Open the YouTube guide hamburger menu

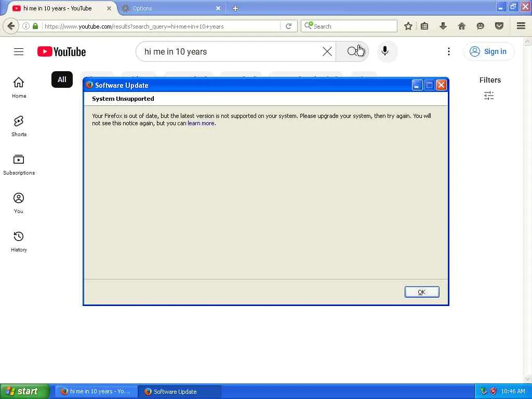[x=19, y=51]
